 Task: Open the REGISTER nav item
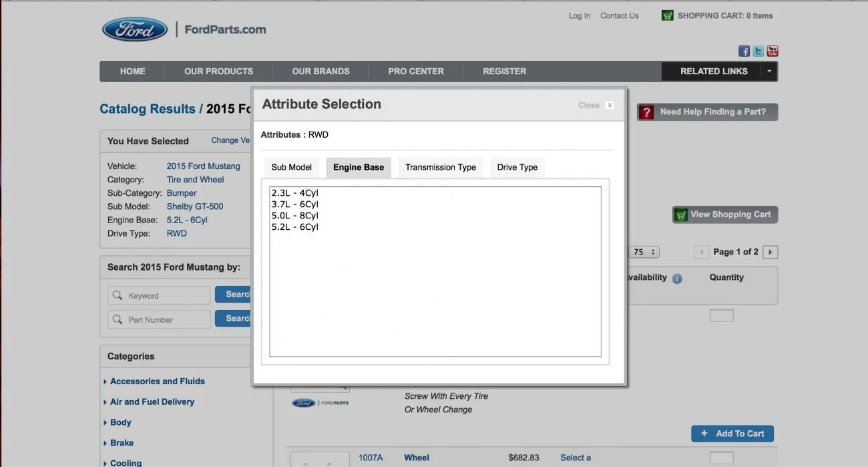(505, 71)
